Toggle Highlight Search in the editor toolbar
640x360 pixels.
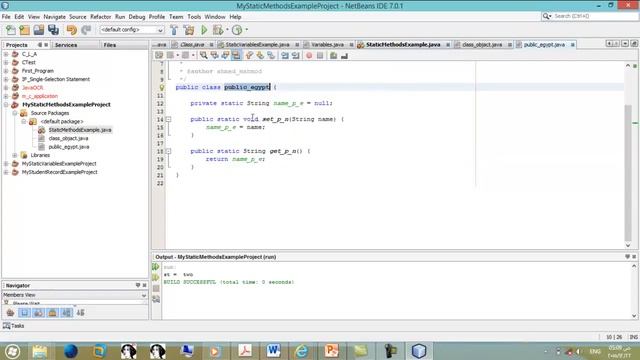[x=236, y=56]
